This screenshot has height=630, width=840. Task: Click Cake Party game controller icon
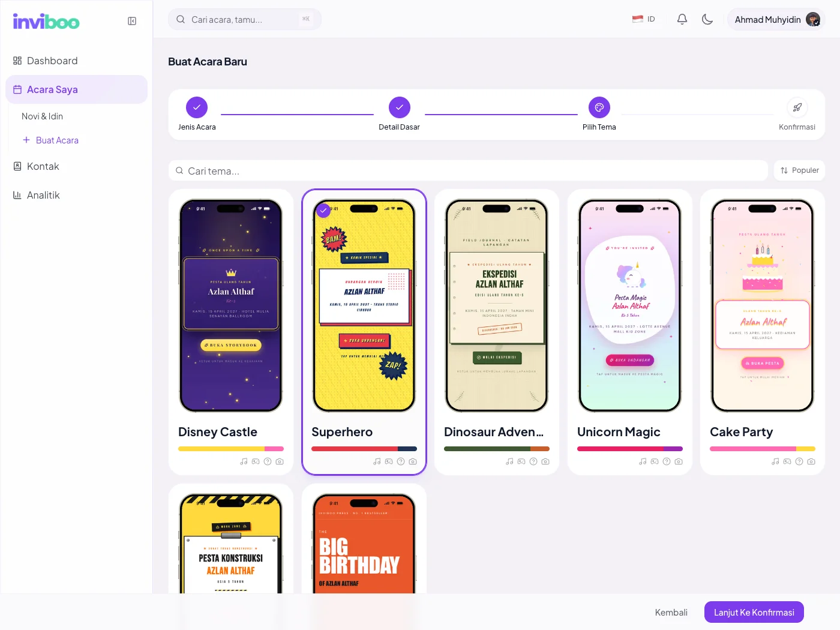coord(787,461)
